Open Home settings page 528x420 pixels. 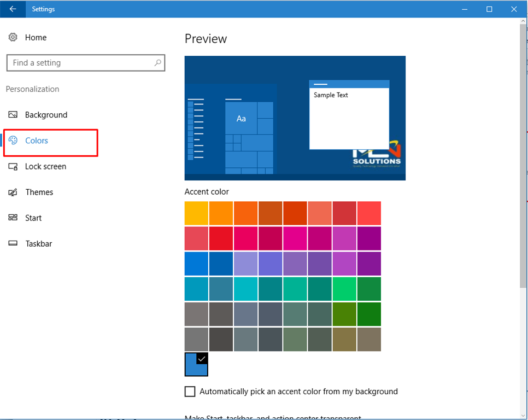pyautogui.click(x=36, y=37)
